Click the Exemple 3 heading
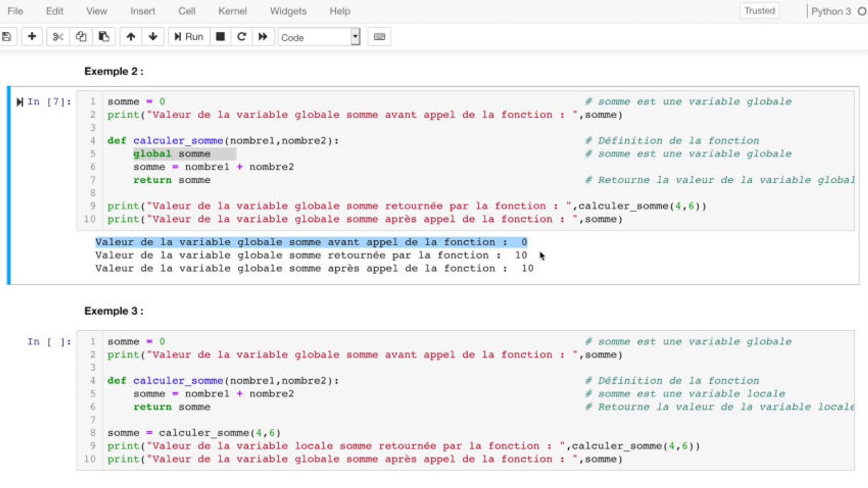This screenshot has height=488, width=868. [114, 311]
